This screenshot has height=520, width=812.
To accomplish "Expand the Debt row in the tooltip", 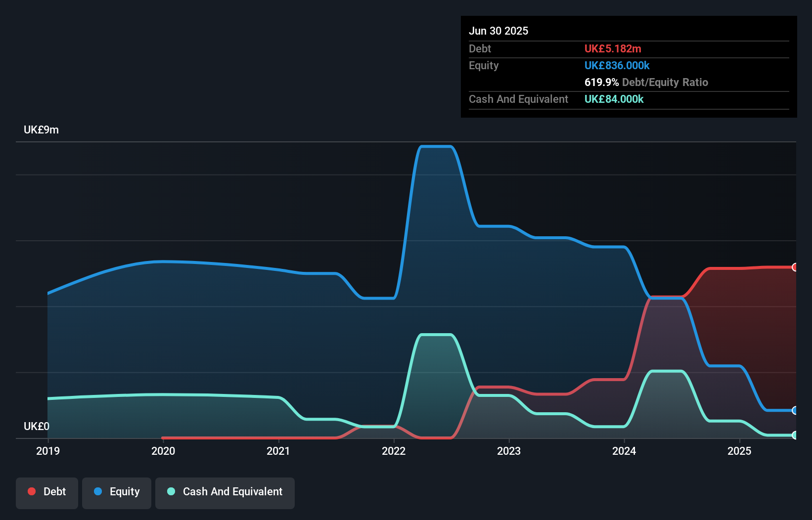I will pyautogui.click(x=480, y=48).
